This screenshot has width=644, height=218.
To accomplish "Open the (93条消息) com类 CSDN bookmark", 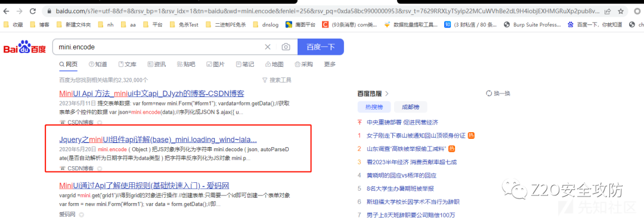I will point(349,24).
